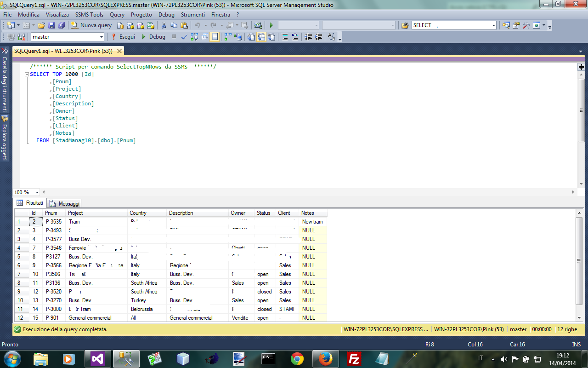This screenshot has height=368, width=588.
Task: Click the green start arrow in the top toolbar
Action: pos(271,25)
